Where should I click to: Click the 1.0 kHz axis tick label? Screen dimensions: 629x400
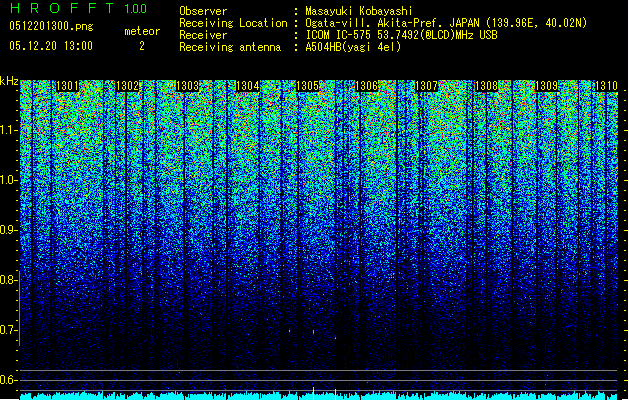click(8, 181)
